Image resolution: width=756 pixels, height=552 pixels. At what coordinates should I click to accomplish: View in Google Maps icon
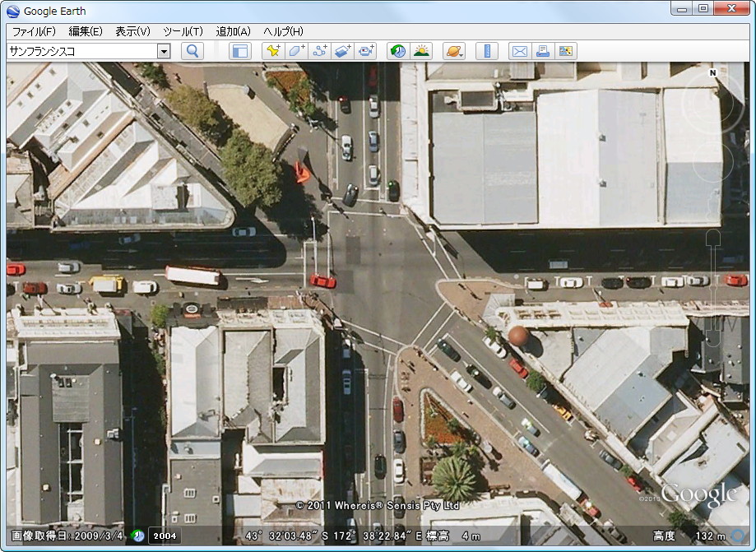click(566, 51)
